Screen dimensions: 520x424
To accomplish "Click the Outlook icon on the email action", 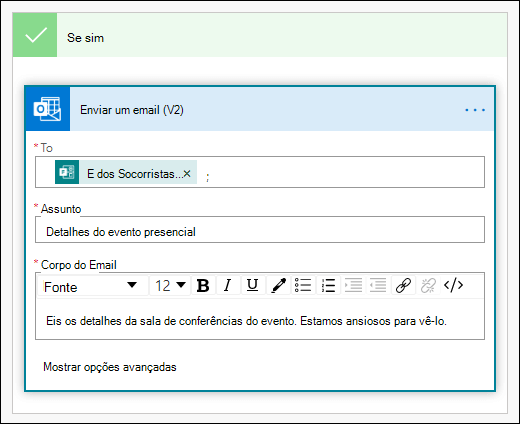I will pyautogui.click(x=47, y=109).
